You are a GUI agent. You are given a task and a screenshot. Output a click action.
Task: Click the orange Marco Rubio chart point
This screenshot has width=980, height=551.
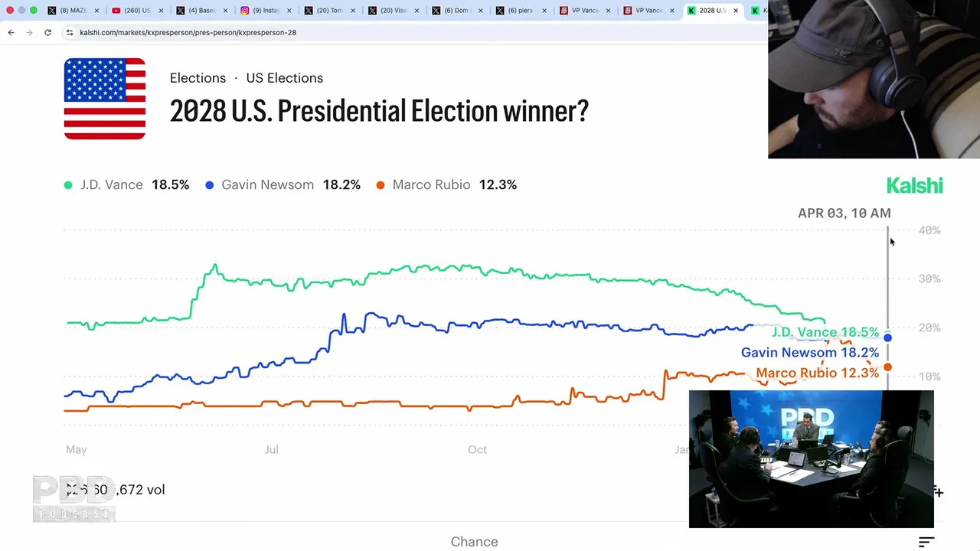(887, 367)
